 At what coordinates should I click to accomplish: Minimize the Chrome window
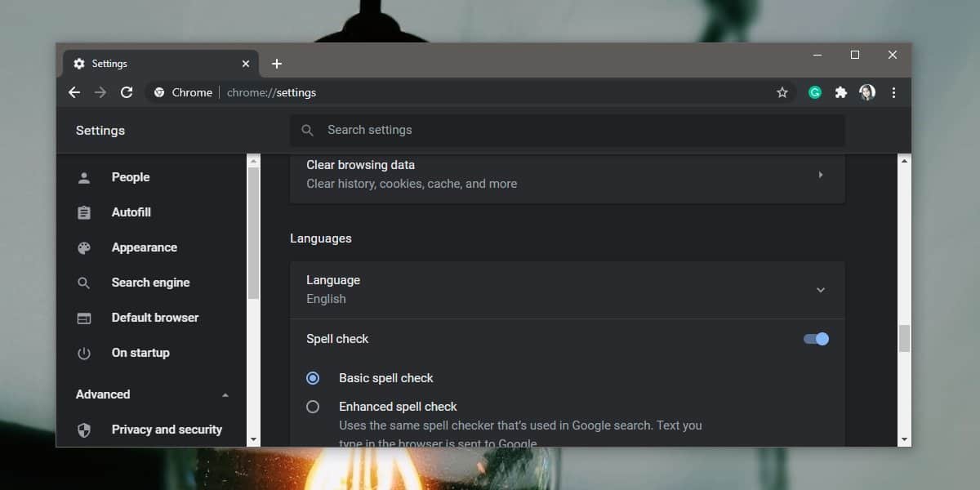tap(817, 56)
